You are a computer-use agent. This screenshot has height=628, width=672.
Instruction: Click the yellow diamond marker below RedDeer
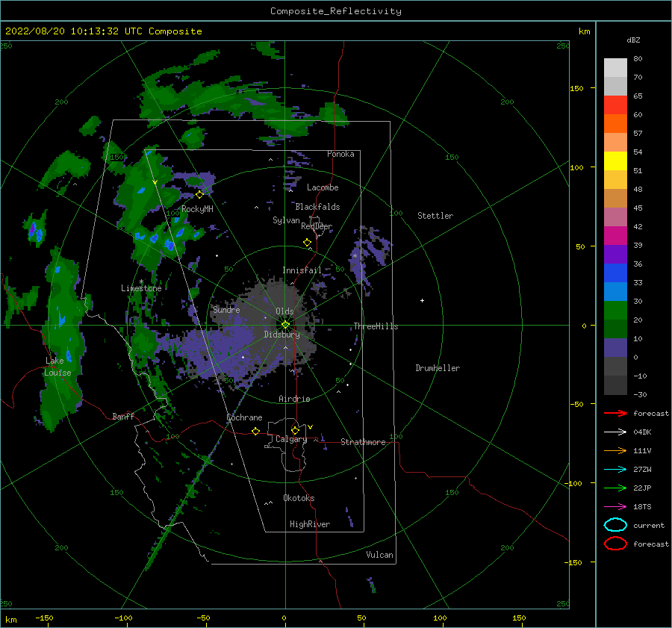[x=307, y=243]
